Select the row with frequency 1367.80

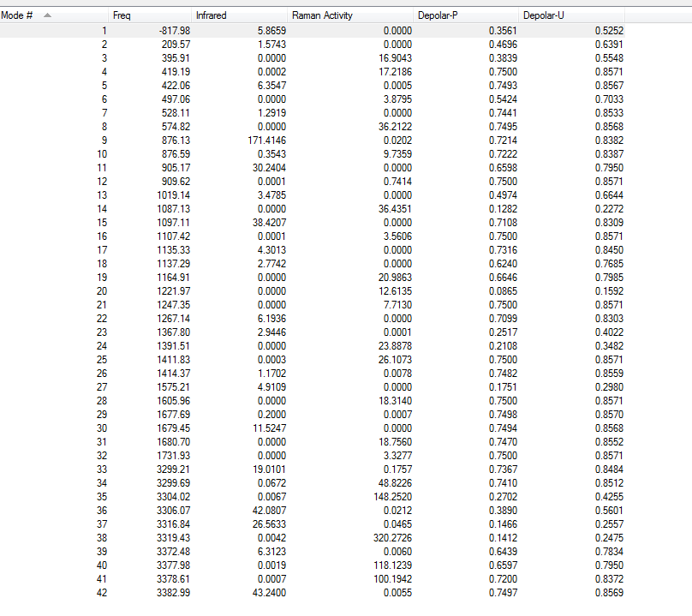pos(312,332)
